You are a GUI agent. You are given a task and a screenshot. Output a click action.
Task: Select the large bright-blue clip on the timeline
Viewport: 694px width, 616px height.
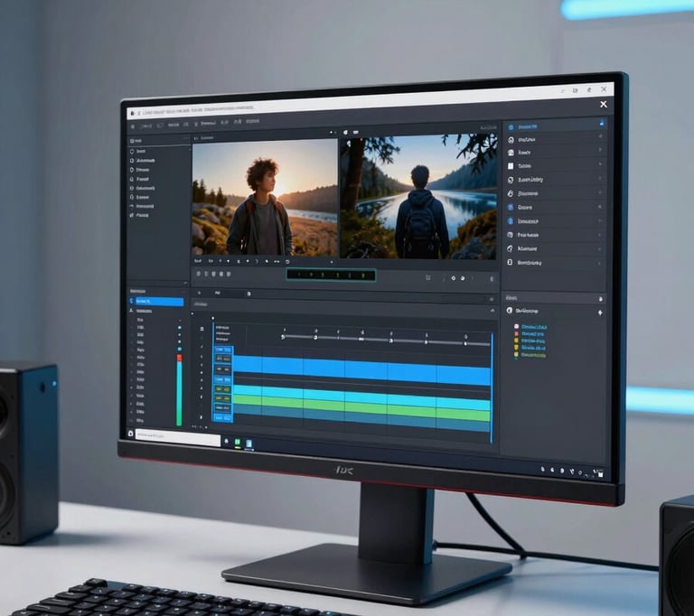pyautogui.click(x=362, y=369)
